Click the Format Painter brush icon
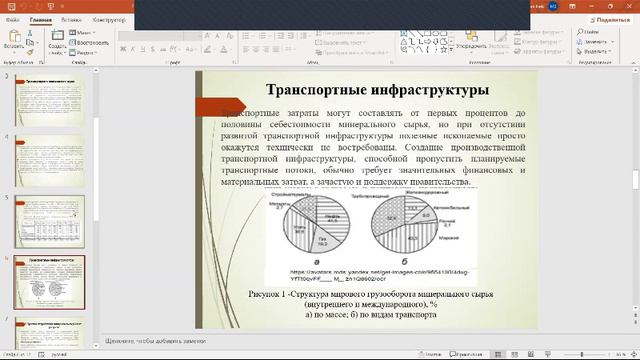 pyautogui.click(x=30, y=52)
